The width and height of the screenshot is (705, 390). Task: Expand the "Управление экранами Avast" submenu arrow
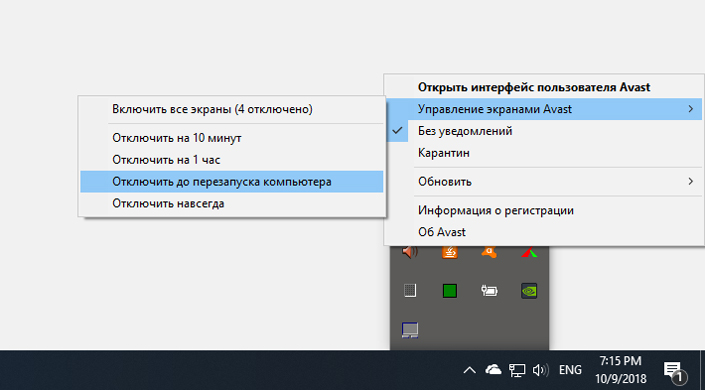tap(691, 109)
